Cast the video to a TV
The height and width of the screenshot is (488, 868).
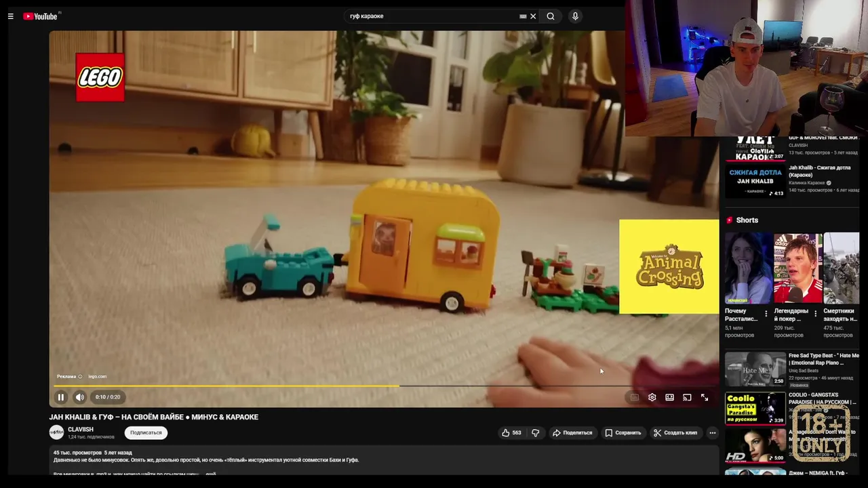coord(687,397)
